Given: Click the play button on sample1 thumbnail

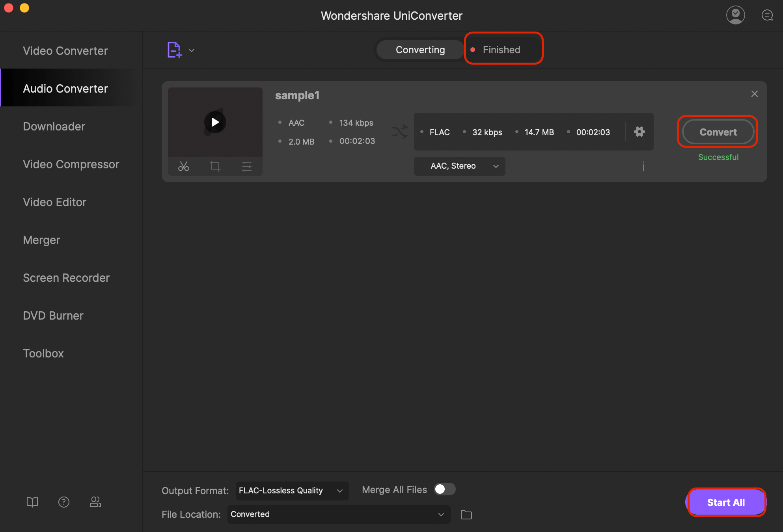Looking at the screenshot, I should (215, 122).
